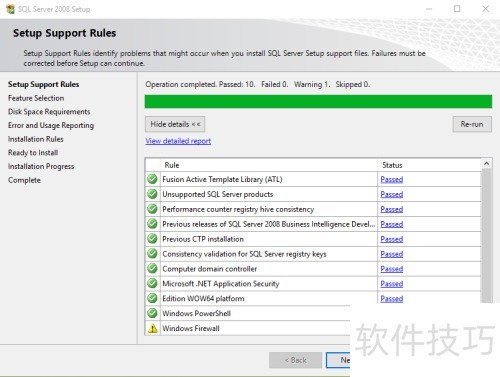Viewport: 500px width, 377px height.
Task: Select the Disk Space Requirements step
Action: click(x=49, y=112)
